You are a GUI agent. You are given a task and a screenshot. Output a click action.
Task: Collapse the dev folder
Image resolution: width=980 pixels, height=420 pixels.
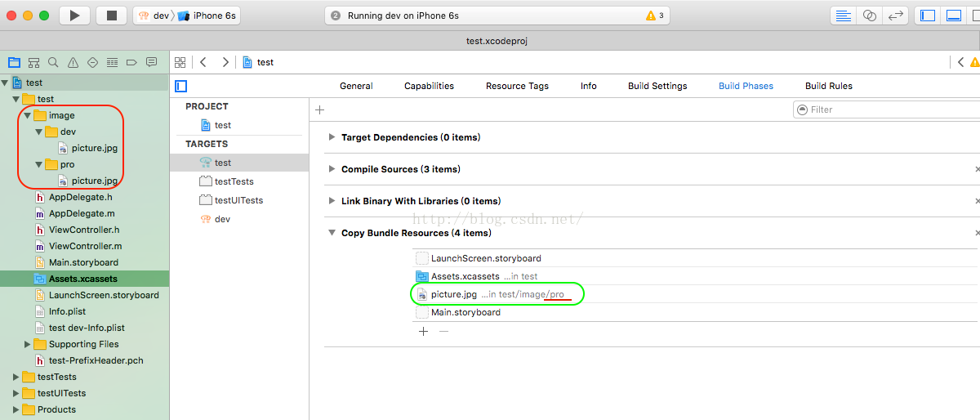point(38,132)
